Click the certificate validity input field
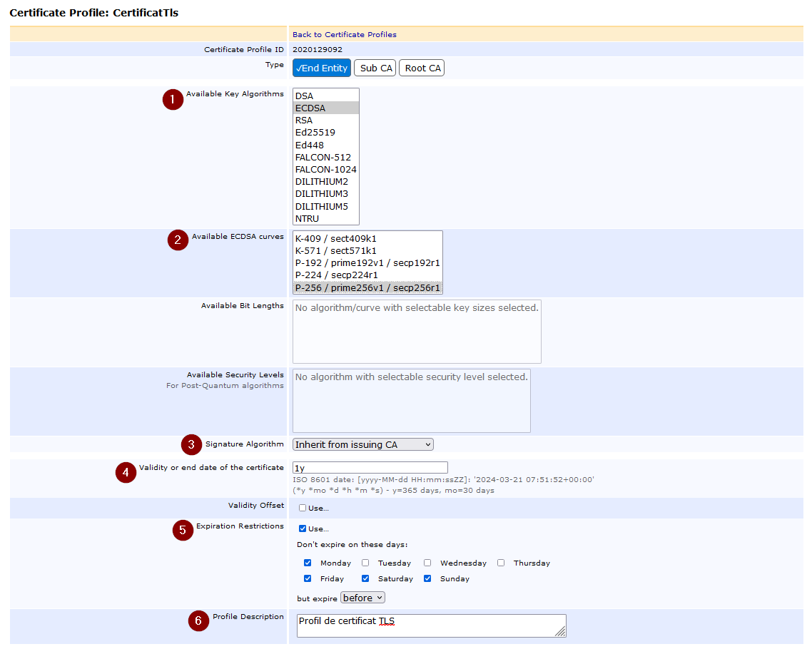 point(370,468)
